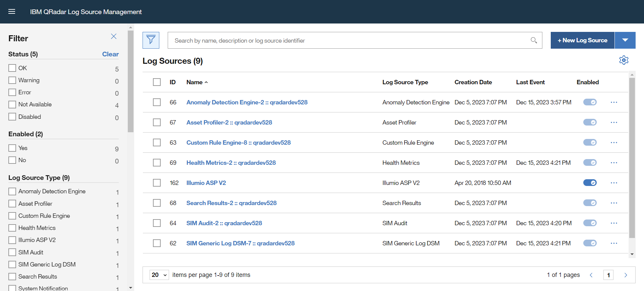Image resolution: width=644 pixels, height=291 pixels.
Task: Open actions menu for SIM Generic Log DSM-7
Action: click(614, 243)
